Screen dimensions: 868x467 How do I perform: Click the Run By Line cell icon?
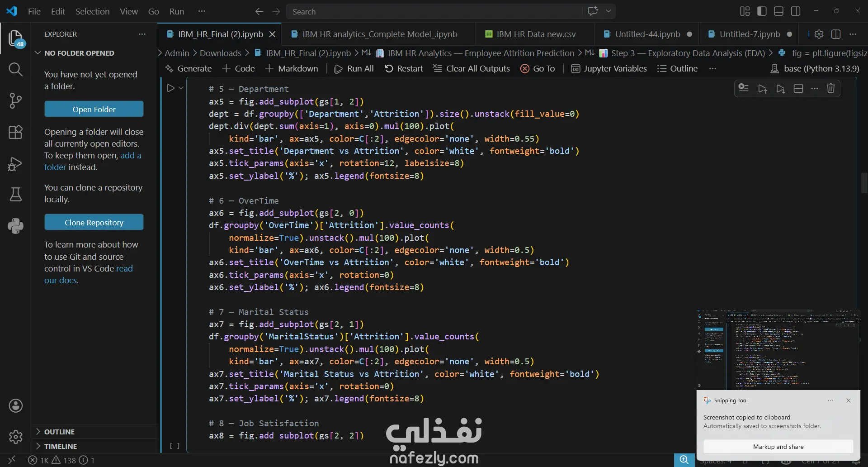click(744, 88)
